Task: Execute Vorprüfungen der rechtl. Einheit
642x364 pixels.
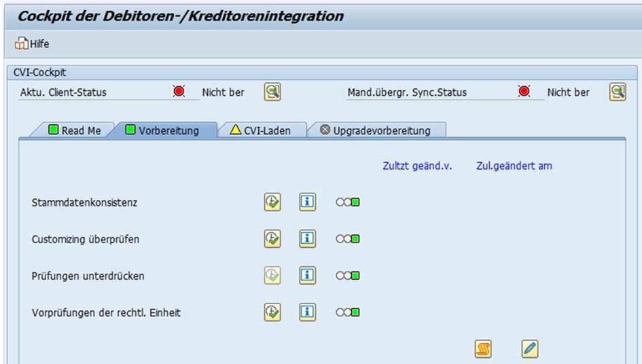Action: pyautogui.click(x=272, y=312)
